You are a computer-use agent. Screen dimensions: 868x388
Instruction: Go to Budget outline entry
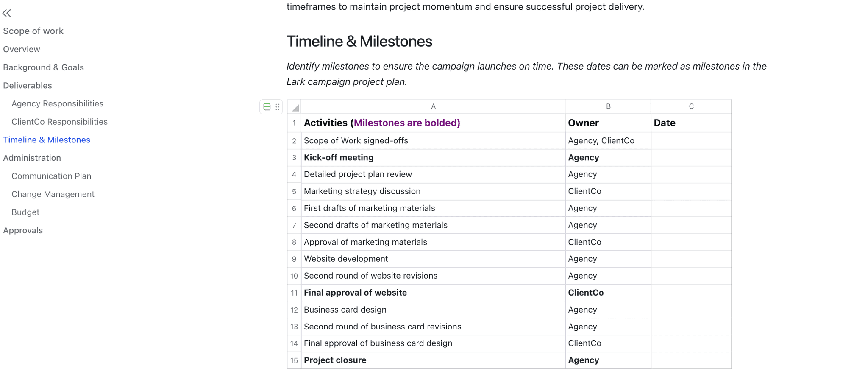point(25,212)
